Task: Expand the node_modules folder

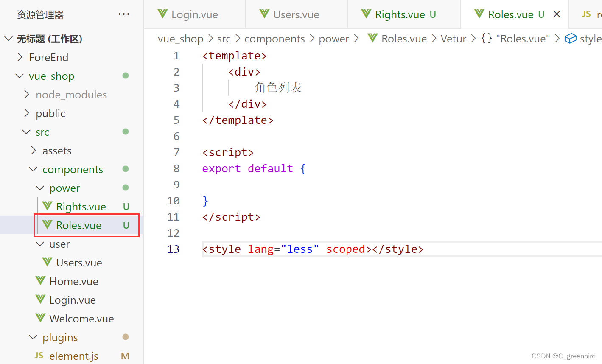Action: tap(27, 94)
